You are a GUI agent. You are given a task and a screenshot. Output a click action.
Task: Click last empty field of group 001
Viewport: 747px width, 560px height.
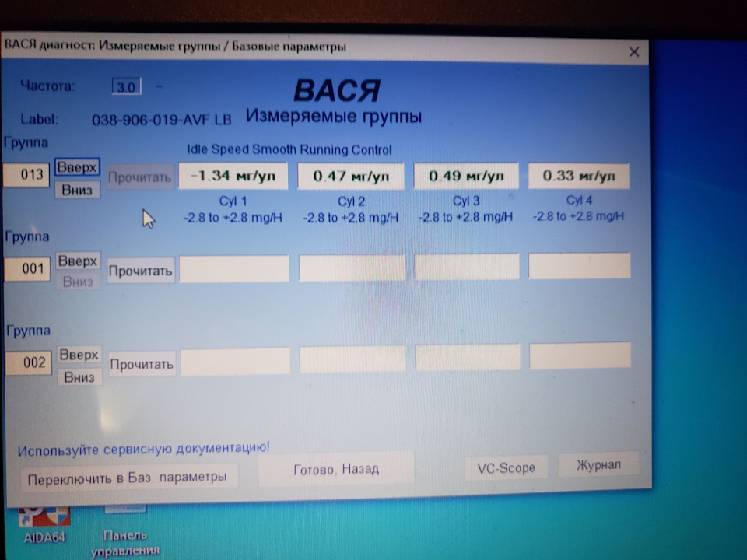click(x=579, y=266)
